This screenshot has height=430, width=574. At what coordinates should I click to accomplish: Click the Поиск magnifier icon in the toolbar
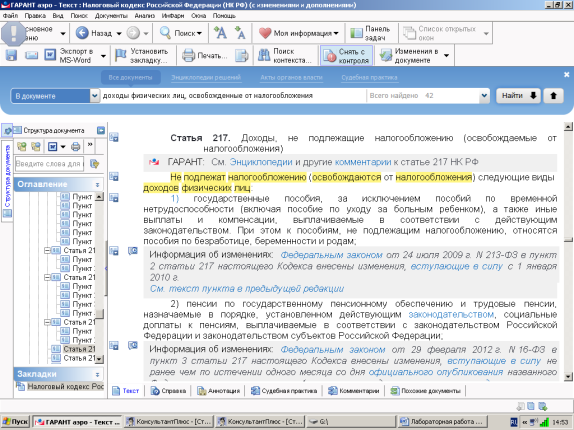pyautogui.click(x=165, y=33)
